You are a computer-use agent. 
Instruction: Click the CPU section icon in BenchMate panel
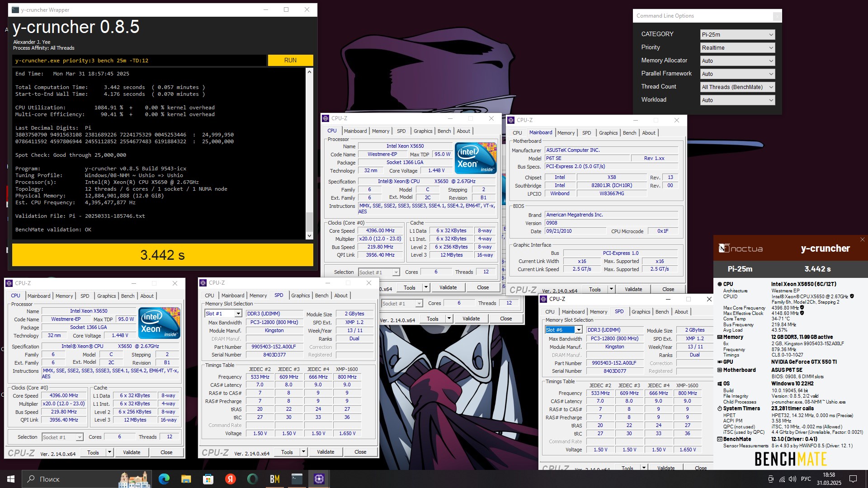(720, 284)
